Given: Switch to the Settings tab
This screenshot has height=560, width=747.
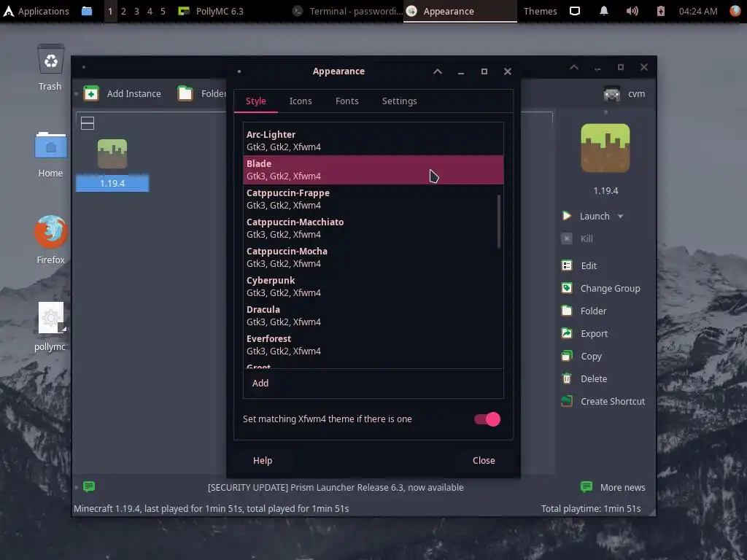Looking at the screenshot, I should (399, 101).
